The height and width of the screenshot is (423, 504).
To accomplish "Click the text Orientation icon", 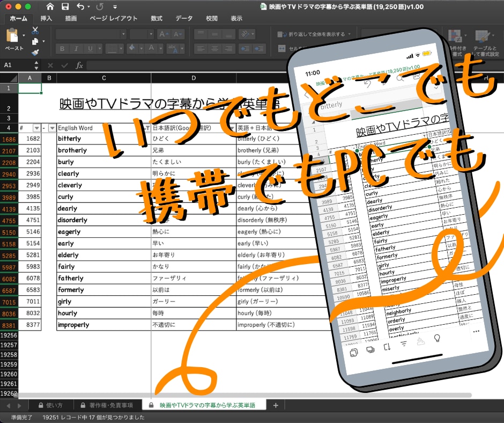I will (245, 34).
